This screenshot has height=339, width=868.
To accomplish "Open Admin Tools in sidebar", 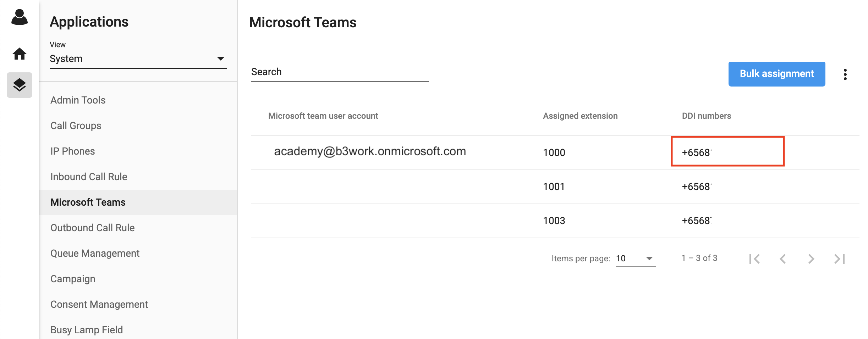I will coord(78,100).
